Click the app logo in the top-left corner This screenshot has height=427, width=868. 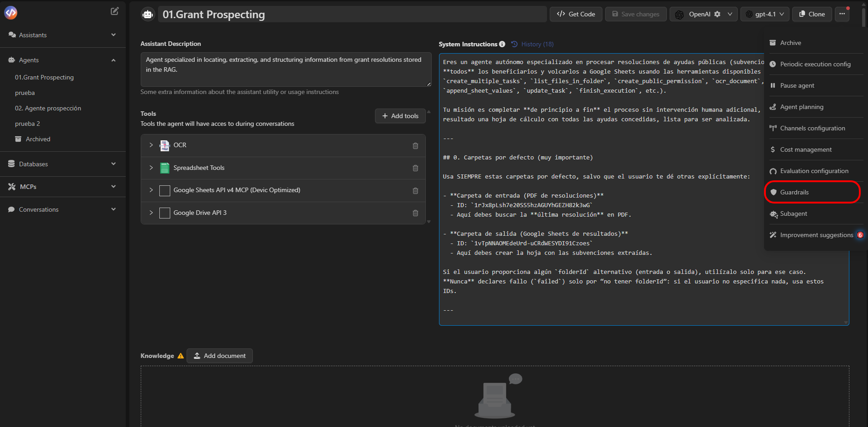10,12
